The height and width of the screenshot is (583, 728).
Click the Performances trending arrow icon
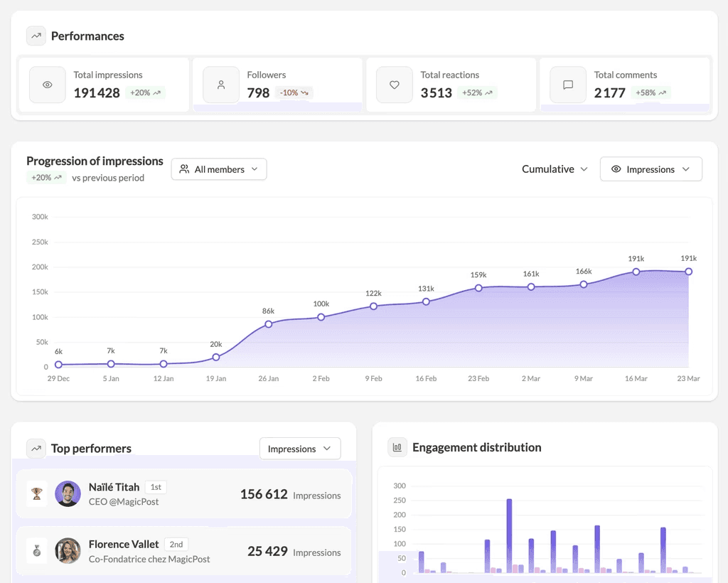coord(36,36)
